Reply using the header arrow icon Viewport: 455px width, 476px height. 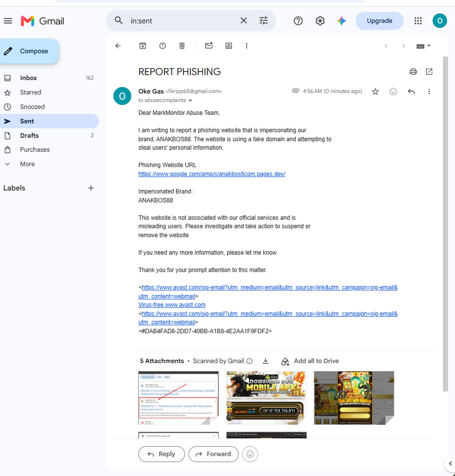(x=411, y=92)
